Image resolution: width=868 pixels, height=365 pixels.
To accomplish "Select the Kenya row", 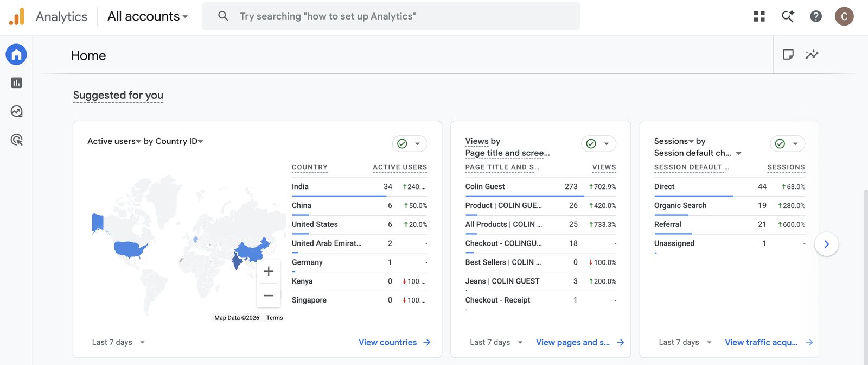I will pyautogui.click(x=360, y=281).
